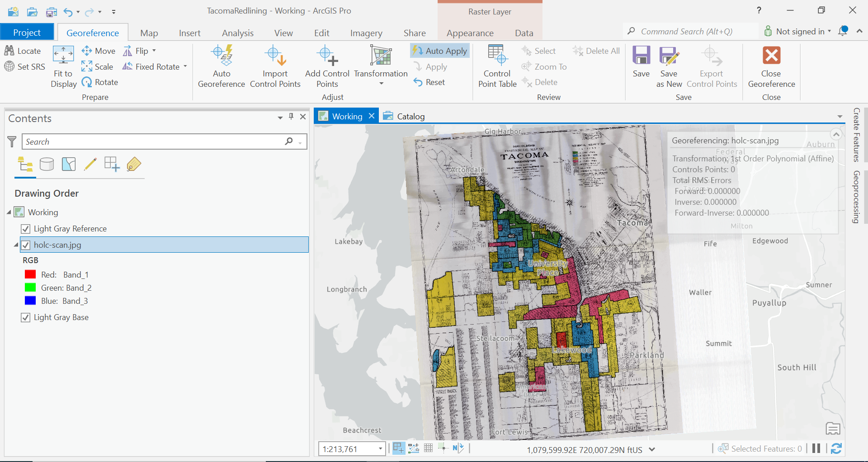Viewport: 868px width, 462px height.
Task: Switch to the Imagery tab
Action: pyautogui.click(x=366, y=33)
